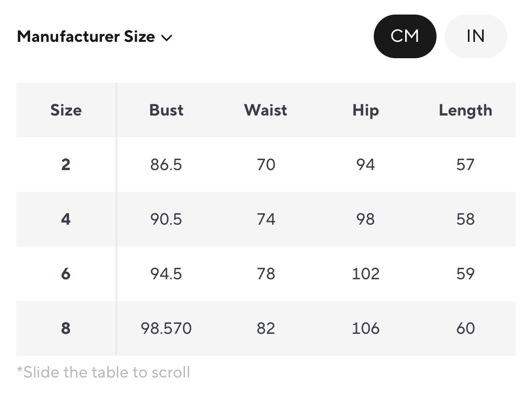Select the size 2 row label
Screen dimensions: 532x408
click(x=66, y=165)
